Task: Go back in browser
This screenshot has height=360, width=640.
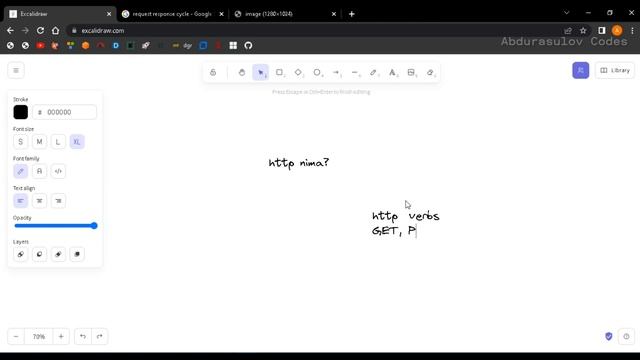Action: [10, 31]
